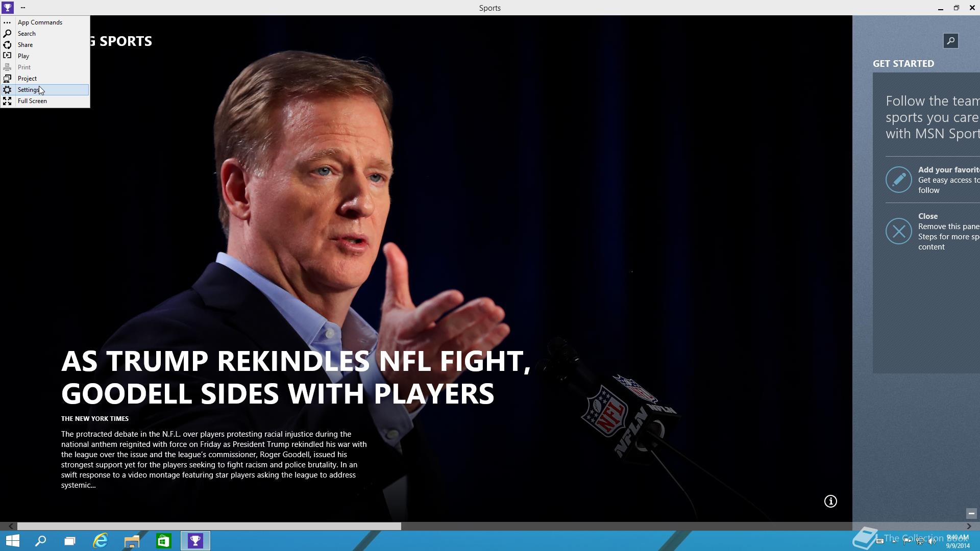Image resolution: width=980 pixels, height=551 pixels.
Task: Click the Share icon in the app menu
Action: [x=7, y=45]
